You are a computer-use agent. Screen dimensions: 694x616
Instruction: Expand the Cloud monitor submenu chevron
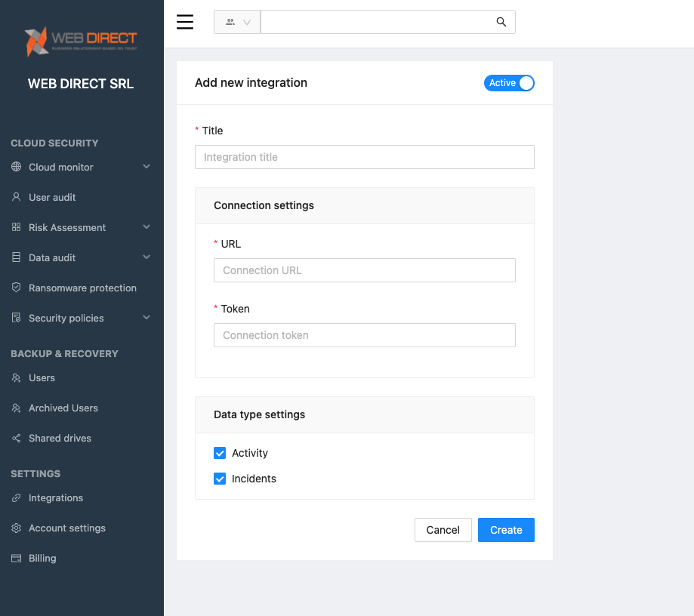[x=147, y=167]
